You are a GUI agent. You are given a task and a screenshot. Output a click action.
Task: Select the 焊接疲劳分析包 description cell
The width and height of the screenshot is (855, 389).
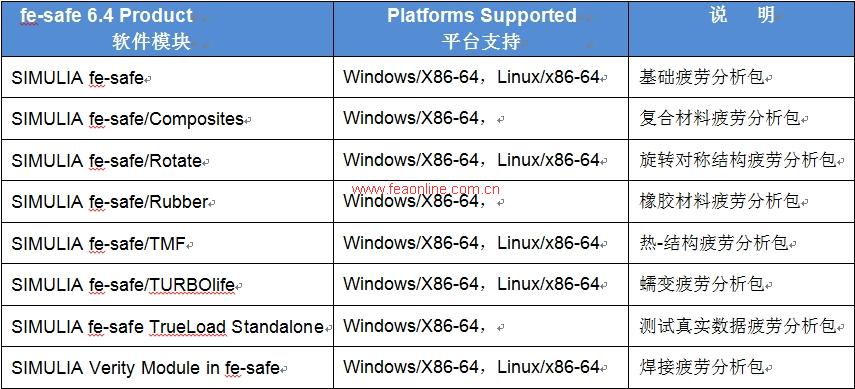coord(742,368)
